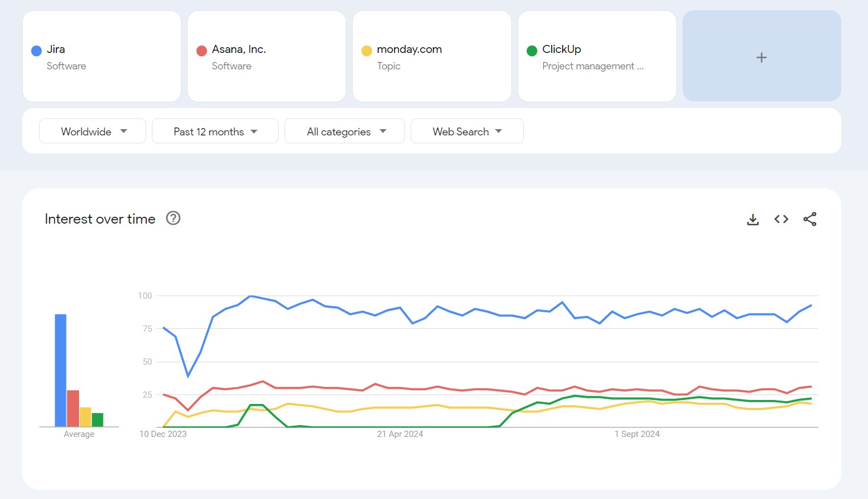
Task: Click the green ClickUp color dot
Action: 532,51
